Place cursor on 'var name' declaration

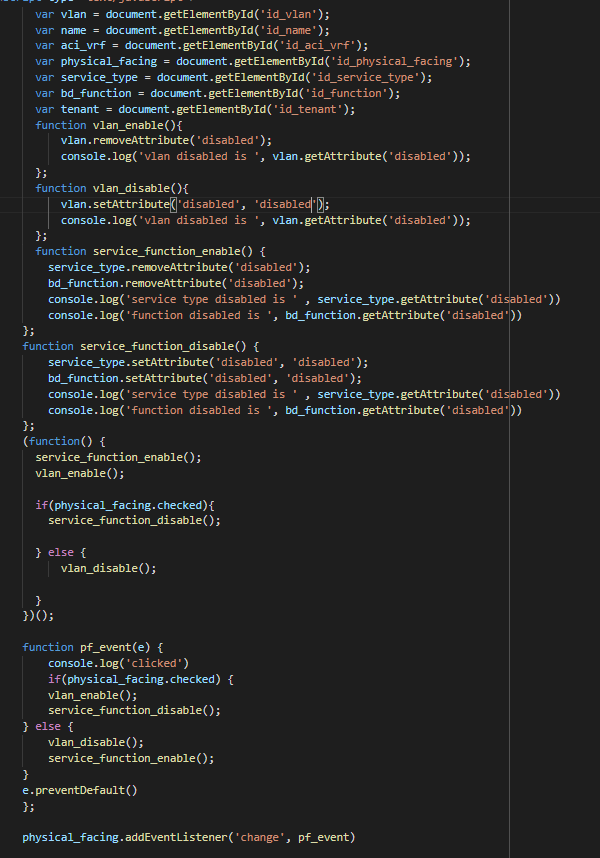[61, 30]
